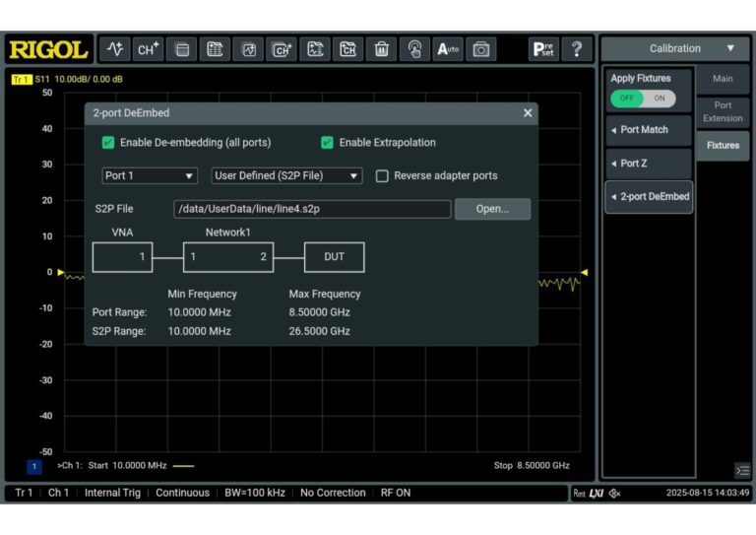Click BW=100 kHz in status bar
The height and width of the screenshot is (535, 756).
point(255,493)
